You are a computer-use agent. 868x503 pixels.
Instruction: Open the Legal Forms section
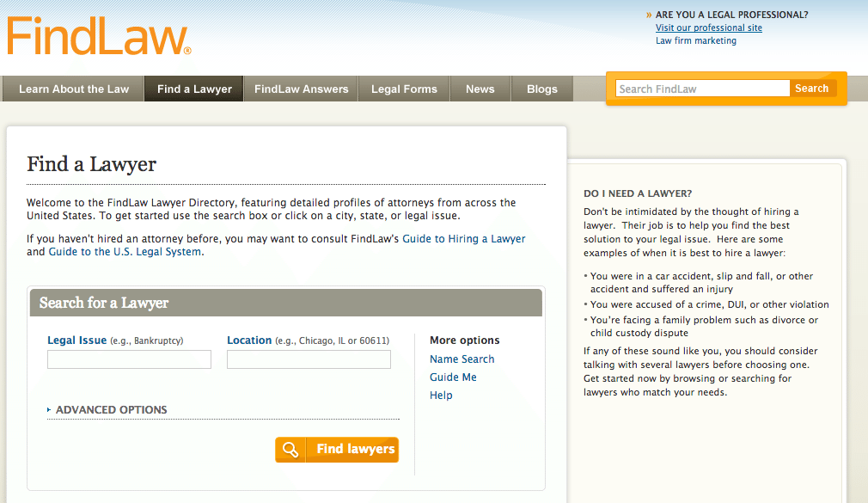coord(404,88)
